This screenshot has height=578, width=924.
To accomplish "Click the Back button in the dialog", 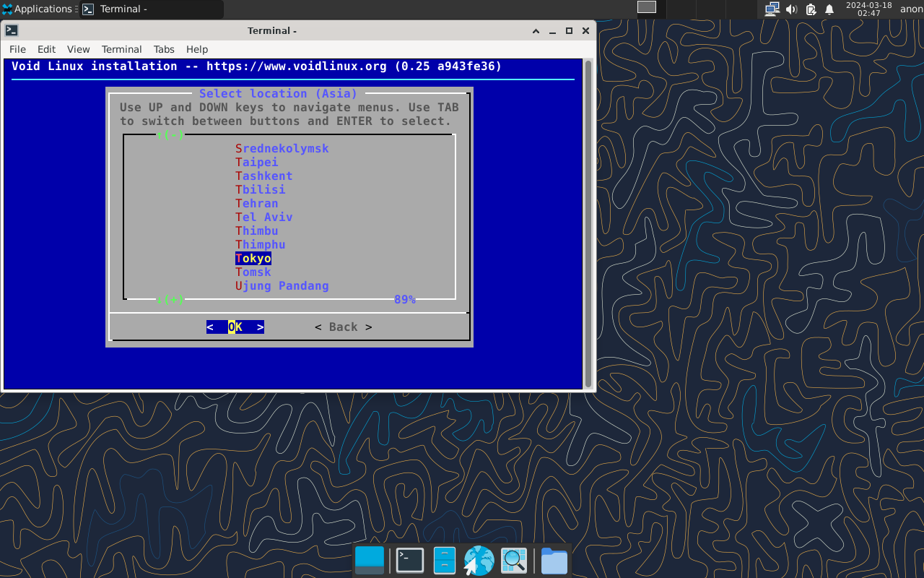I will (344, 327).
